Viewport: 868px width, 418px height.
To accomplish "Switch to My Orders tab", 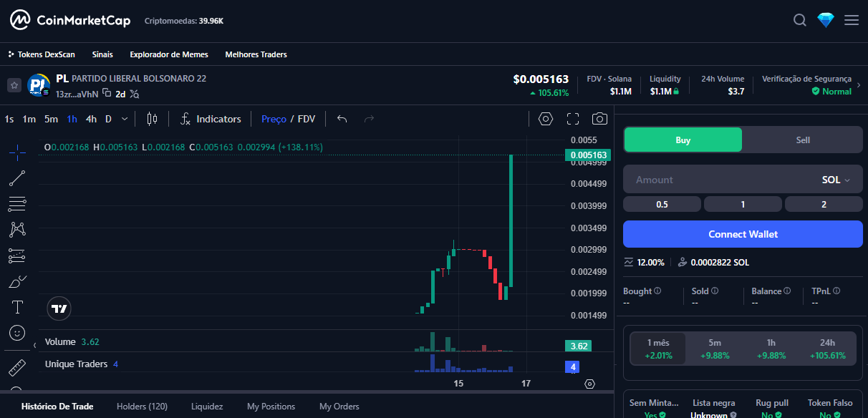I will 339,406.
